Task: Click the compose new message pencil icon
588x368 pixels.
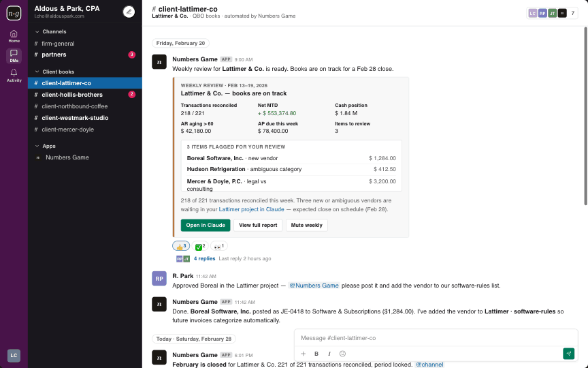Action: pos(129,12)
